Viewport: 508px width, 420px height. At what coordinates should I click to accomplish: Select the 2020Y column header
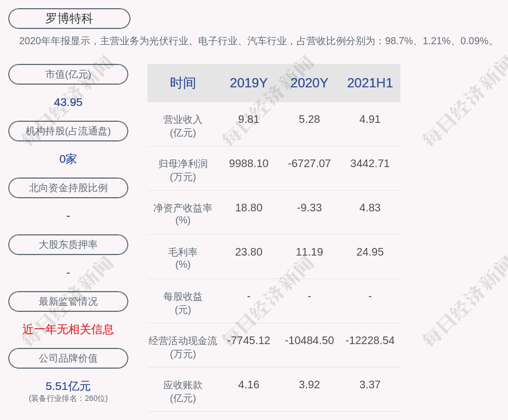[x=309, y=83]
